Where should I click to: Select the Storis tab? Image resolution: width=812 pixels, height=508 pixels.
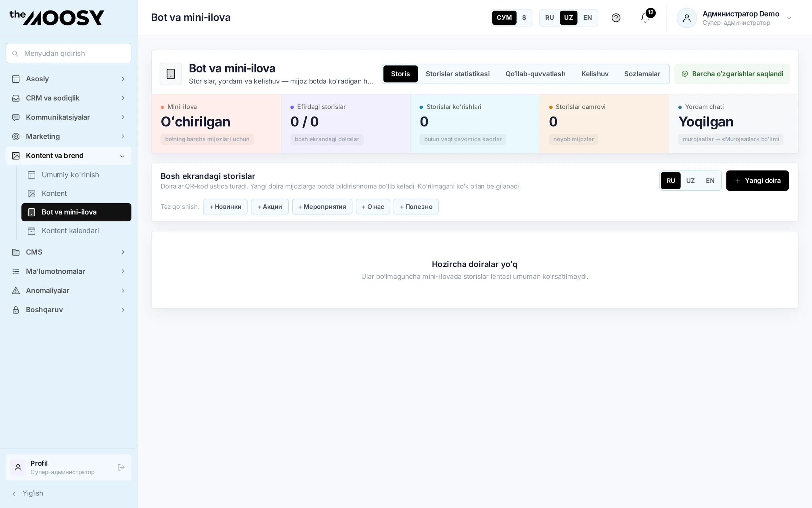pyautogui.click(x=400, y=74)
